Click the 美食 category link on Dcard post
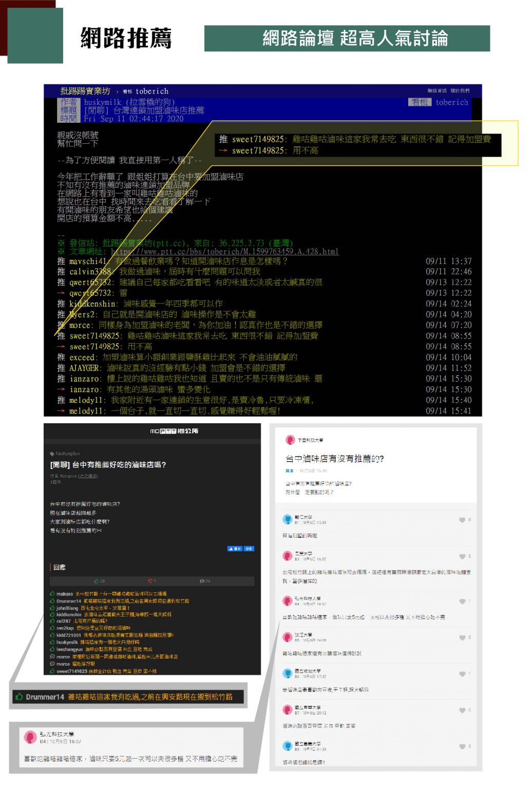Image resolution: width=532 pixels, height=789 pixels. (x=290, y=471)
